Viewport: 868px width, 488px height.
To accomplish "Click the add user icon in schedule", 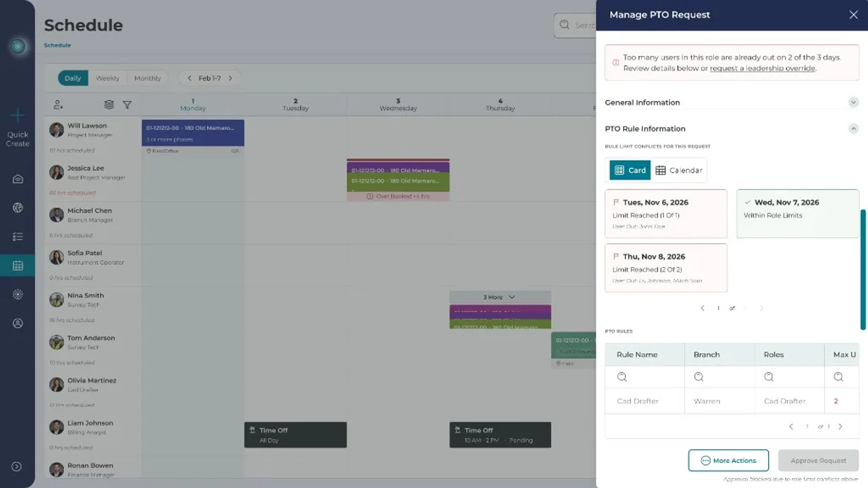I will pos(58,105).
